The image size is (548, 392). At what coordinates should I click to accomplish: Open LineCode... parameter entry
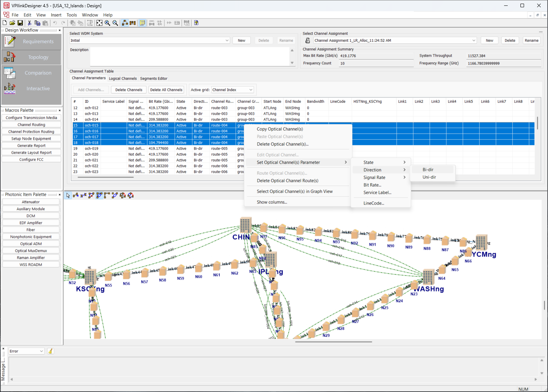point(381,203)
